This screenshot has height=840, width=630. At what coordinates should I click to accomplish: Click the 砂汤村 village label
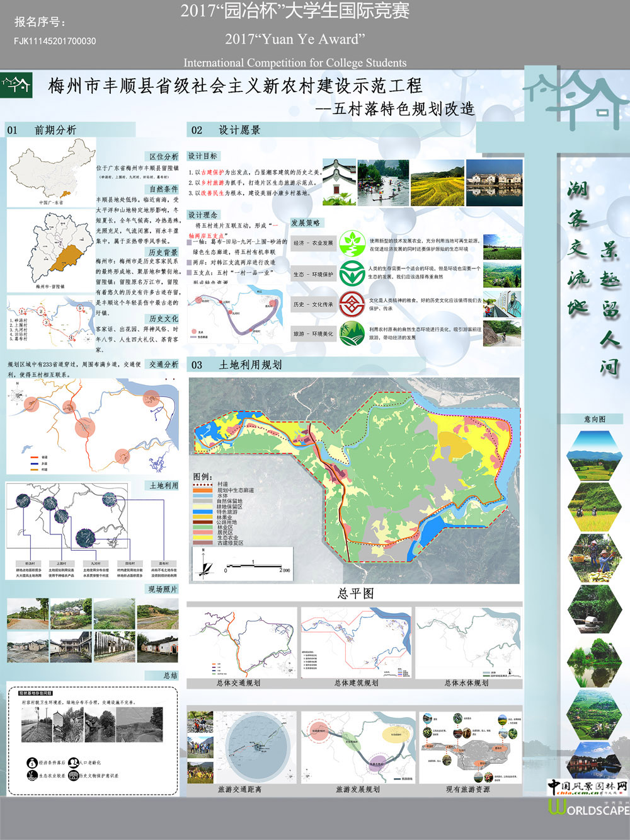[30, 564]
